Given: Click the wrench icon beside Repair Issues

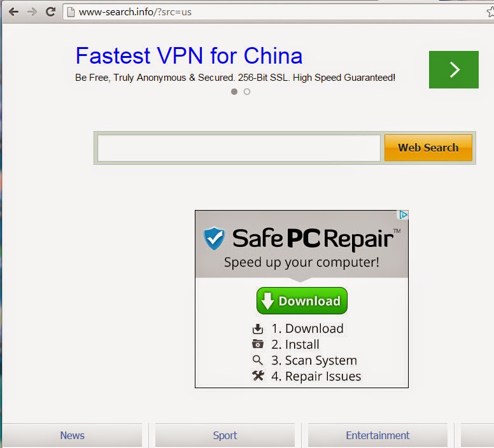Looking at the screenshot, I should pos(258,375).
